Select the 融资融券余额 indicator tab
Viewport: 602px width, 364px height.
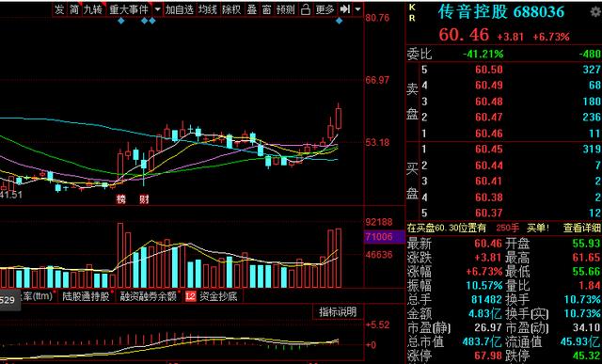point(149,296)
